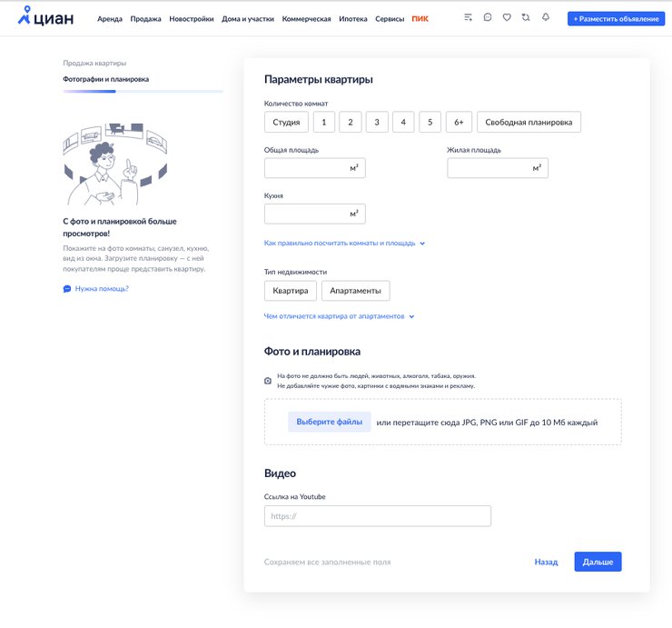Focus the Youtube link input field
672x628 pixels.
(377, 516)
